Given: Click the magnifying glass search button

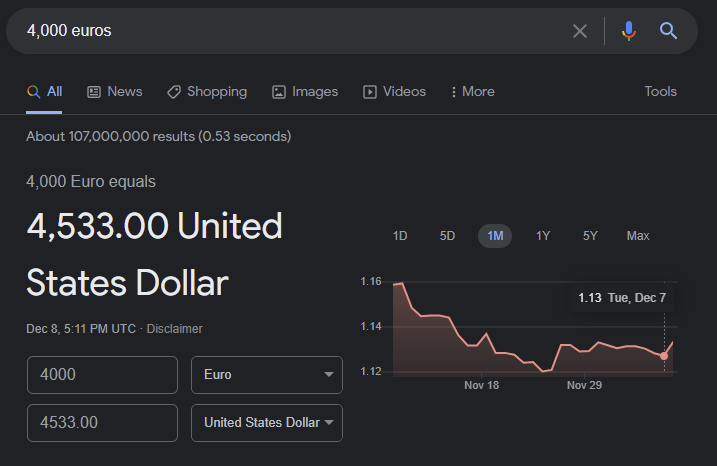Looking at the screenshot, I should [x=669, y=31].
